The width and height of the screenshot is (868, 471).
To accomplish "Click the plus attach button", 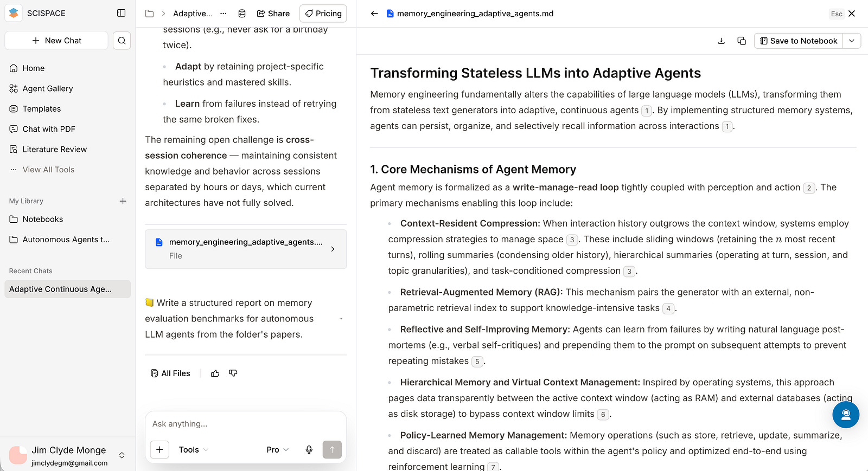I will coord(159,450).
